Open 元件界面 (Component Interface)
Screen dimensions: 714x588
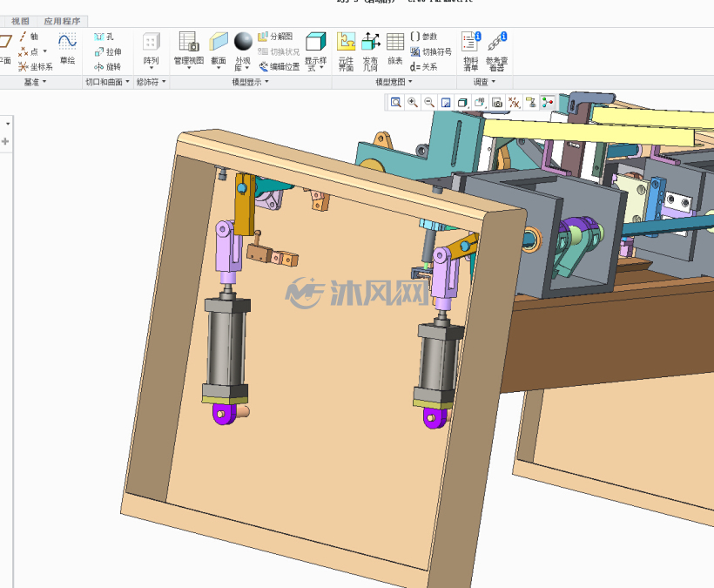pos(346,51)
